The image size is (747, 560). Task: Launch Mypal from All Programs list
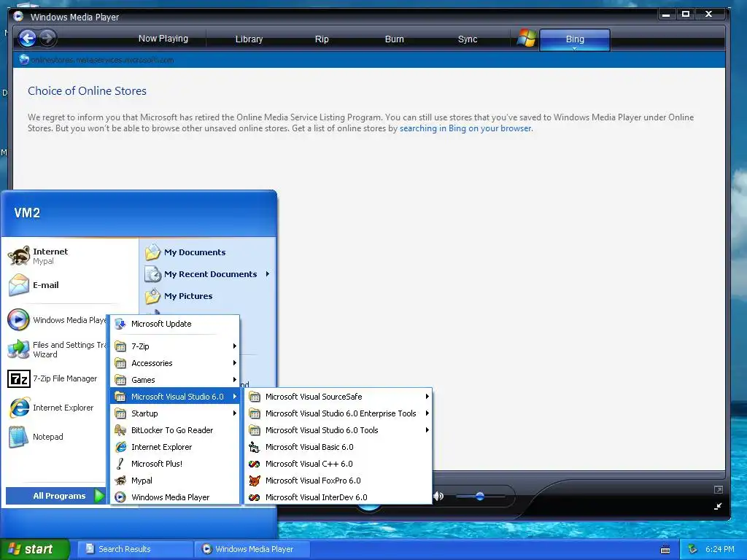click(175, 481)
